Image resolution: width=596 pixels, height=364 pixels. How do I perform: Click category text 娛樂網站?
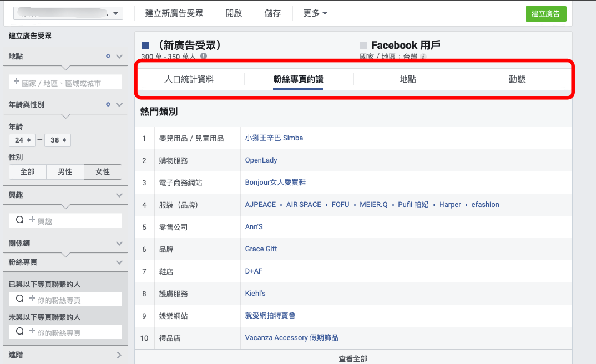pyautogui.click(x=173, y=316)
